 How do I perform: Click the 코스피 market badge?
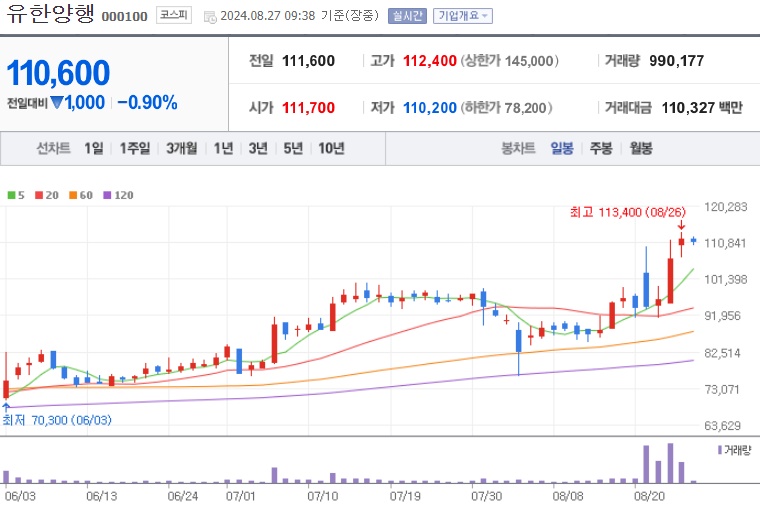pos(174,16)
